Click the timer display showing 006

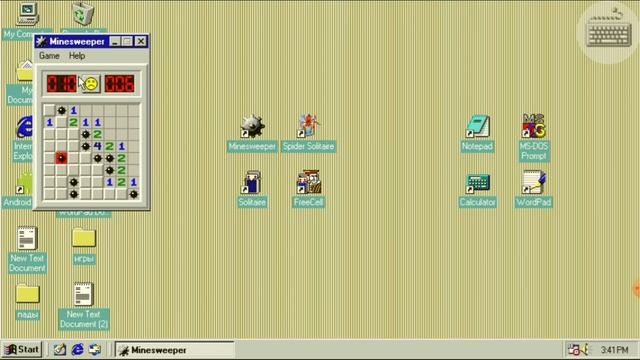(x=119, y=84)
